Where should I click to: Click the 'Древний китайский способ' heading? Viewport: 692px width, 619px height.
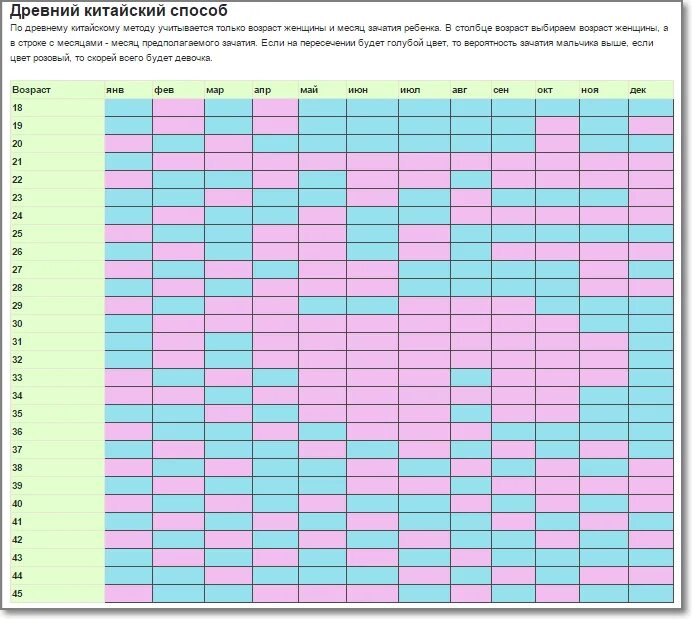119,10
